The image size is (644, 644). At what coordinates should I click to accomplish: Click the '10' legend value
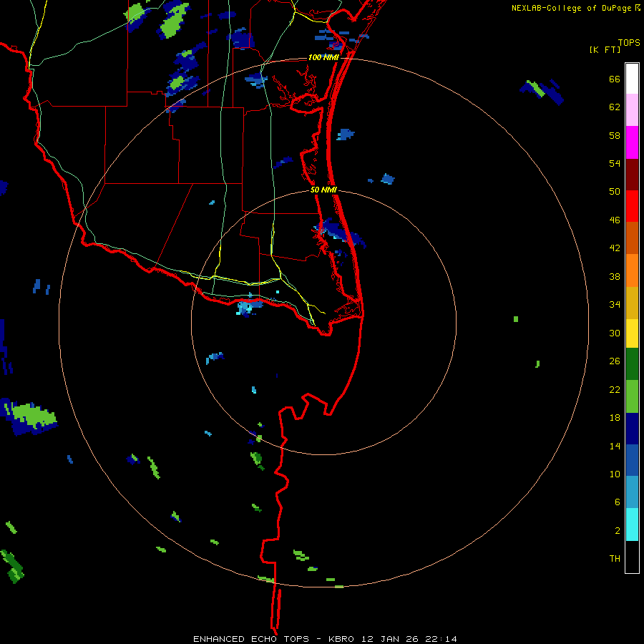[615, 474]
